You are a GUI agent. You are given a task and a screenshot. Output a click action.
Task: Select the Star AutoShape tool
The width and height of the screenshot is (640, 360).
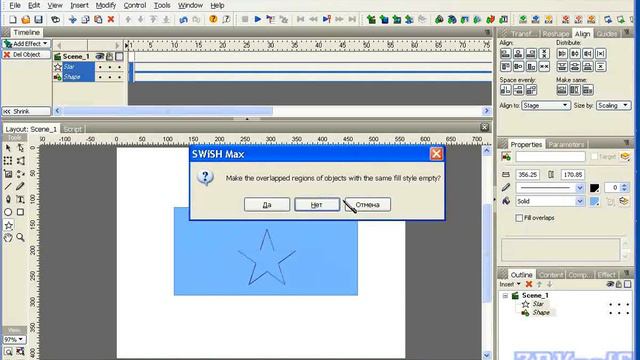tap(8, 225)
